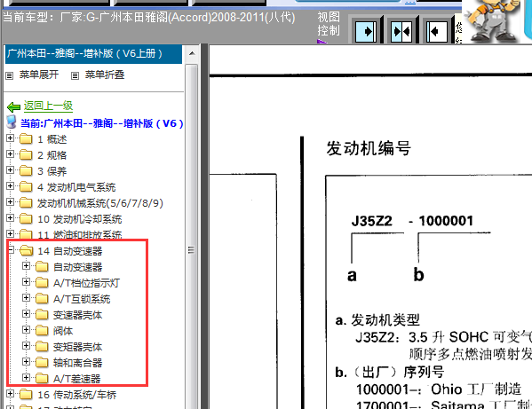Click folder icon of 10 发动机冷却系统
532x409 pixels.
click(26, 218)
